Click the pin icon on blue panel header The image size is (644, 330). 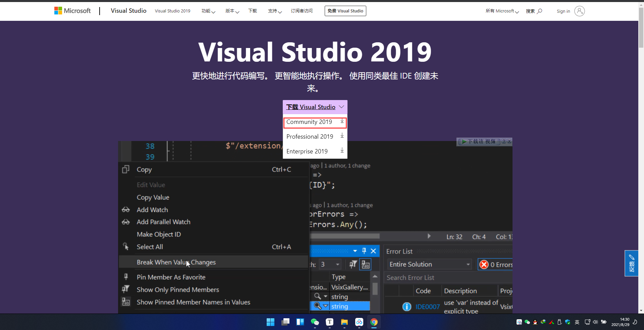click(364, 251)
